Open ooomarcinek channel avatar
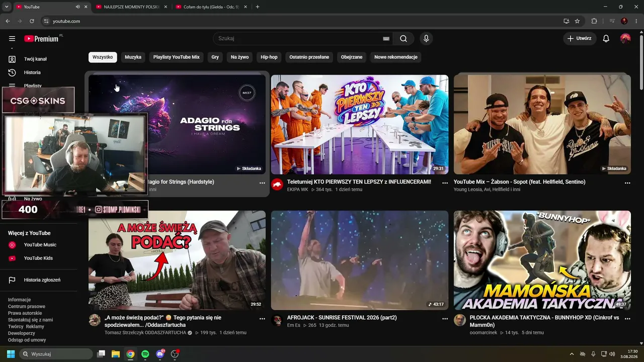The height and width of the screenshot is (362, 644). pyautogui.click(x=460, y=320)
